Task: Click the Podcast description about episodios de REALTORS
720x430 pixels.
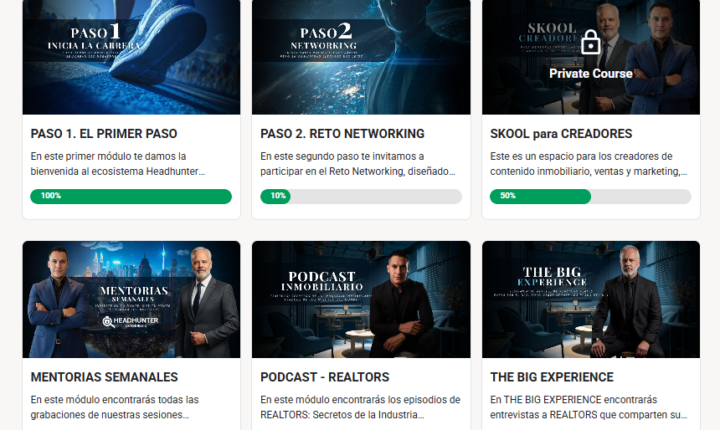Action: [360, 407]
